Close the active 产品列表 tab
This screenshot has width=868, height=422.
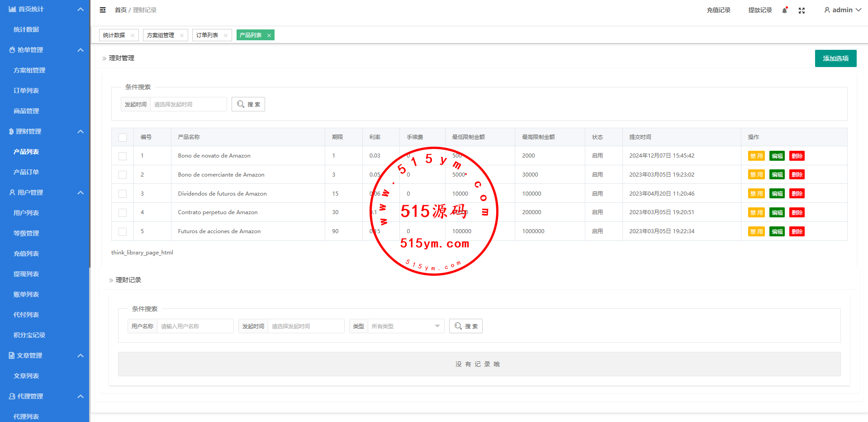click(x=269, y=35)
